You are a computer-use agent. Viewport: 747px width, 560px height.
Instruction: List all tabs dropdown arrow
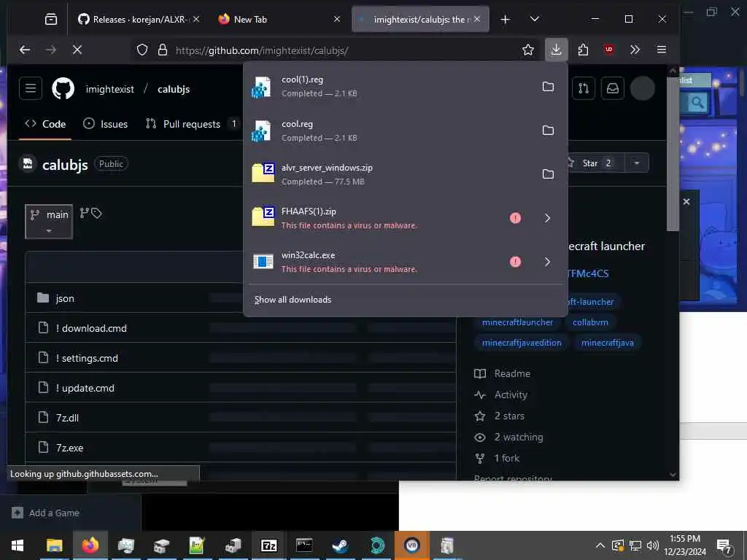click(535, 19)
